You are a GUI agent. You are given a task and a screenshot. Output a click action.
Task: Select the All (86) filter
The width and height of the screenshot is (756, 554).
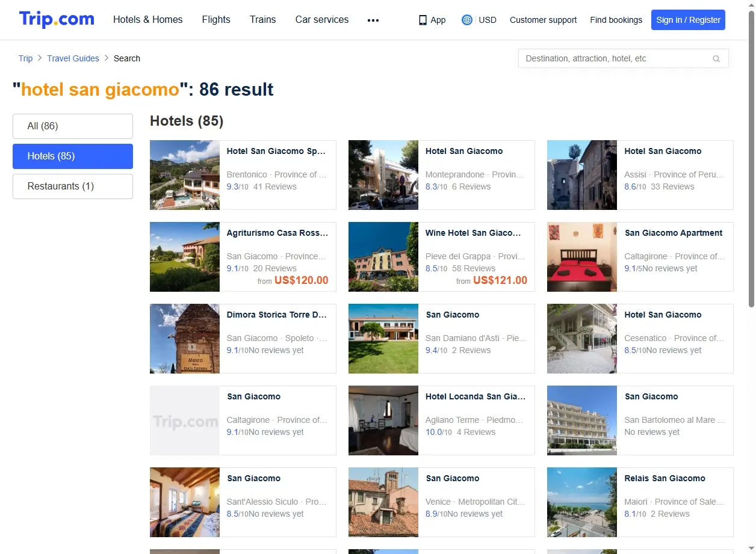[73, 126]
